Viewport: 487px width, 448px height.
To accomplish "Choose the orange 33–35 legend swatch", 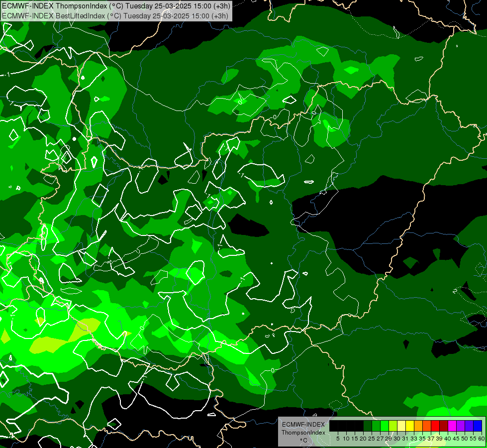I will click(x=418, y=426).
